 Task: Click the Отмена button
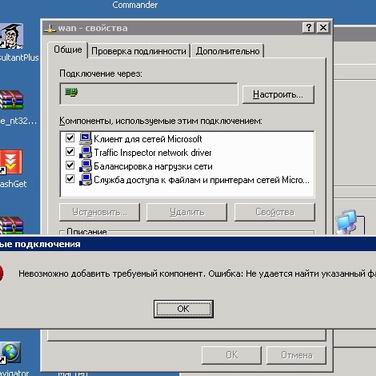coord(296,355)
